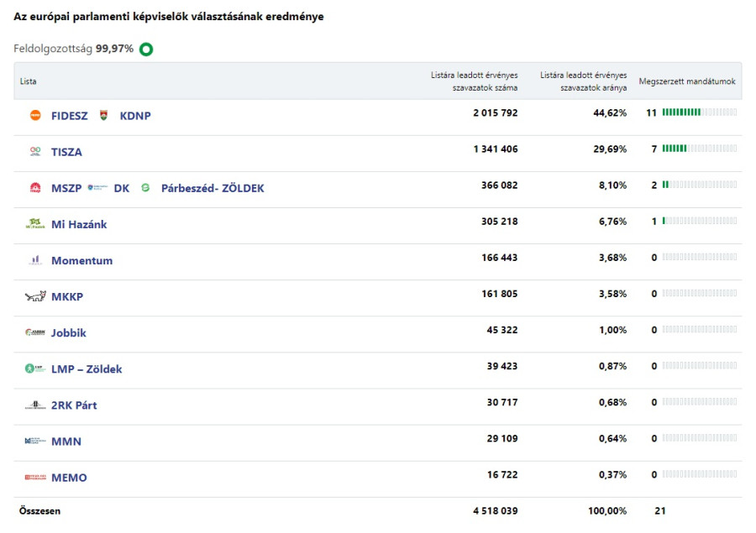Click the vote count 366 082
Viewport: 756px width, 533px height.
(499, 185)
